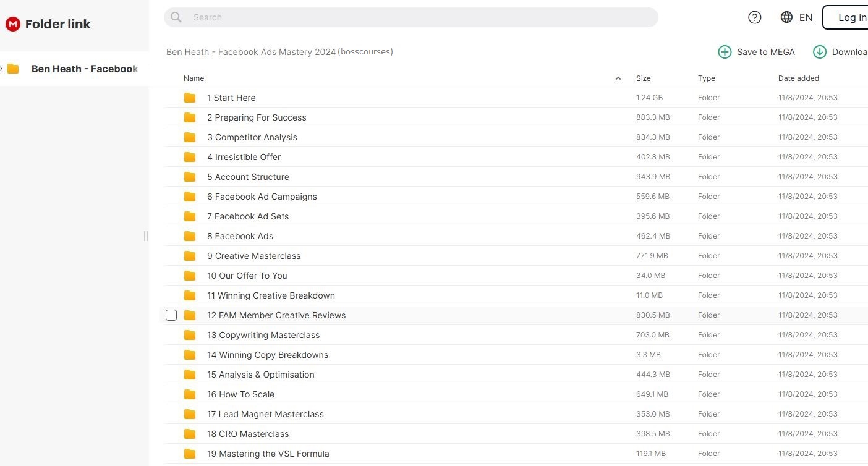Screen dimensions: 868x466
Task: Click the globe language icon
Action: coord(786,17)
